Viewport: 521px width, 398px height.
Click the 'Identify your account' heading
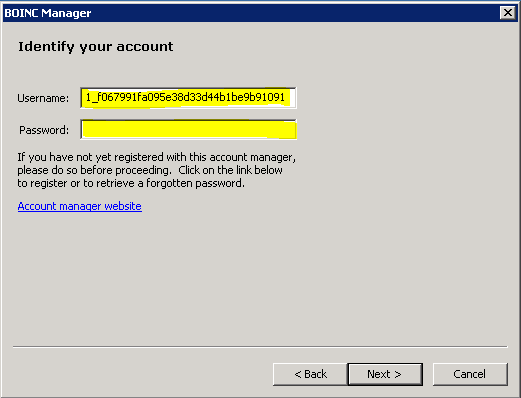(96, 47)
